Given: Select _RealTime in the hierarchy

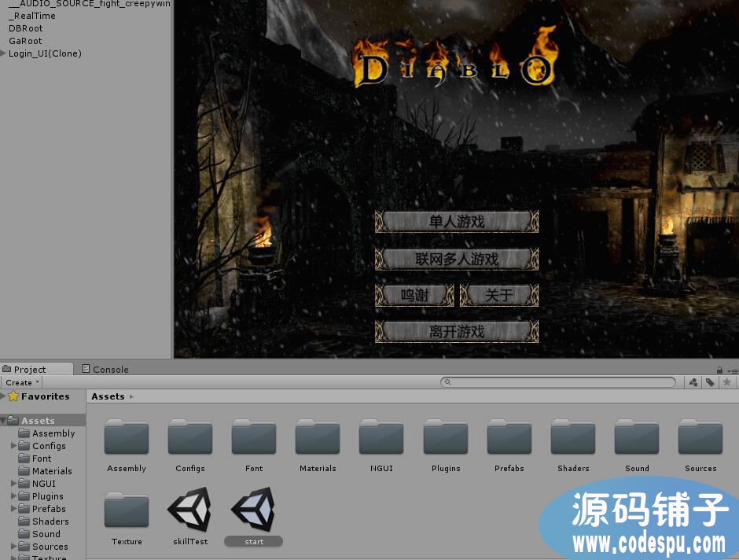Looking at the screenshot, I should pyautogui.click(x=32, y=16).
